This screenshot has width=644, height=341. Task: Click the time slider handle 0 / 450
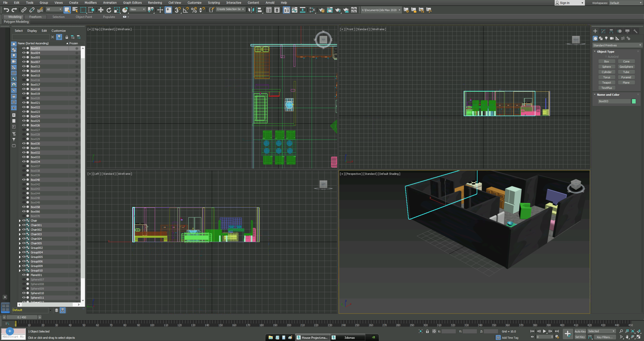(x=22, y=317)
